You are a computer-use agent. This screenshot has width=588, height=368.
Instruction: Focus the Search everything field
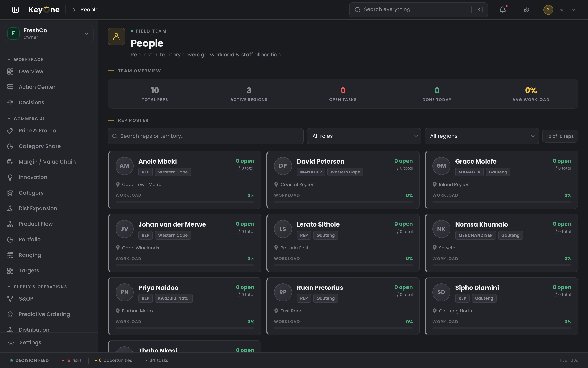pos(418,10)
